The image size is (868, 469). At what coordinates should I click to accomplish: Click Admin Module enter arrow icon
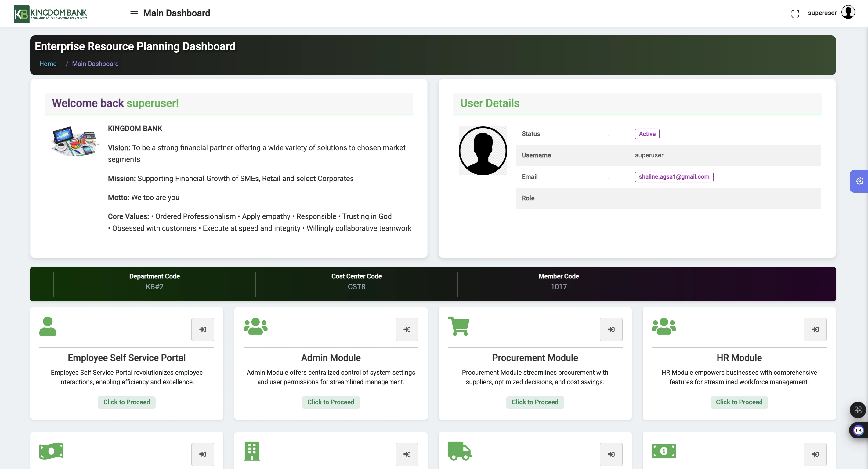(407, 329)
